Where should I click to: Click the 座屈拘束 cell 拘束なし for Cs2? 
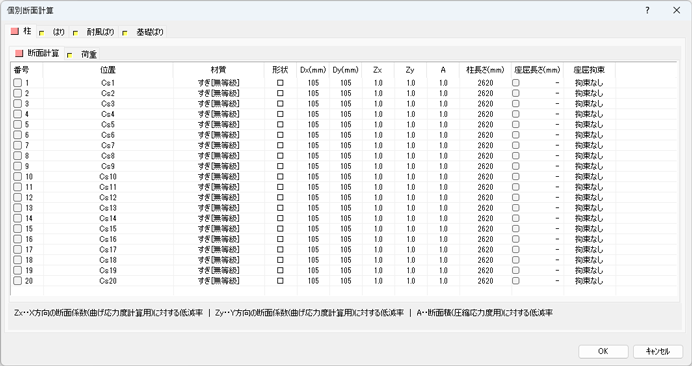[589, 93]
